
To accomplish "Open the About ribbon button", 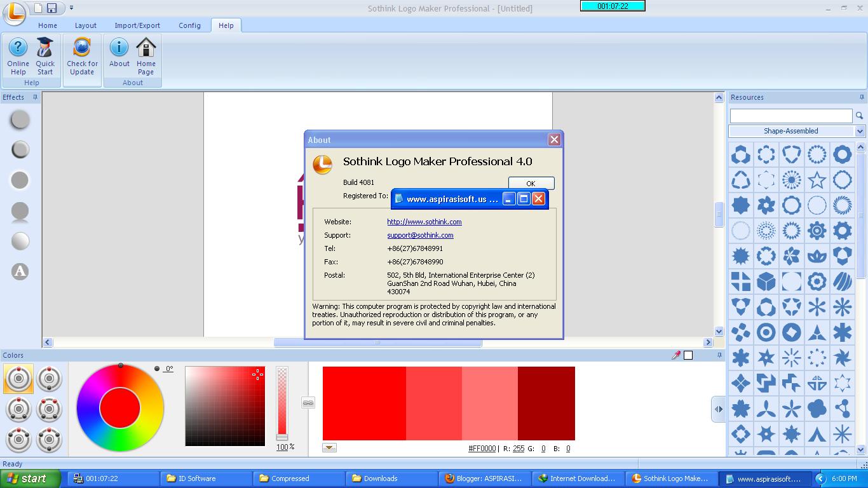I will [x=119, y=53].
